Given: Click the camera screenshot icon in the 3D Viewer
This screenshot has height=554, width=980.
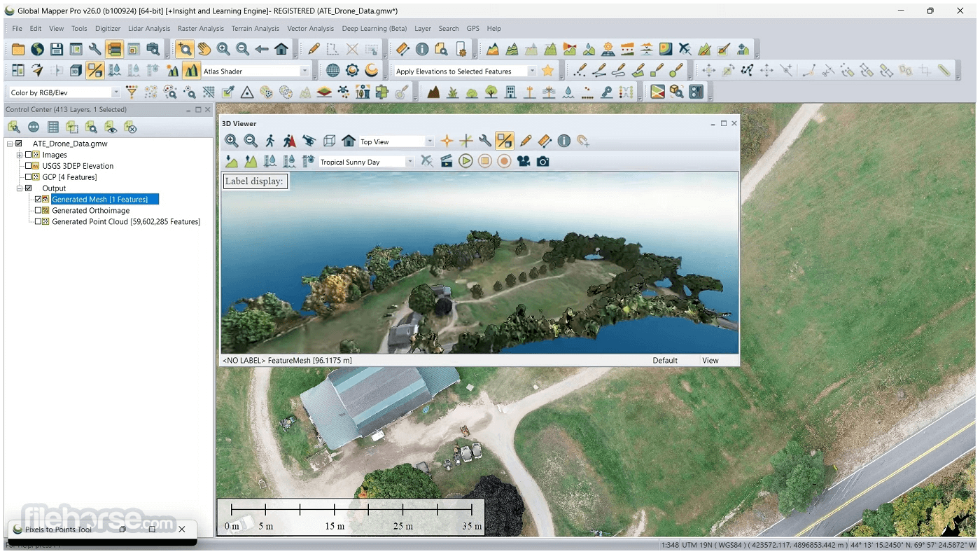Looking at the screenshot, I should click(542, 161).
